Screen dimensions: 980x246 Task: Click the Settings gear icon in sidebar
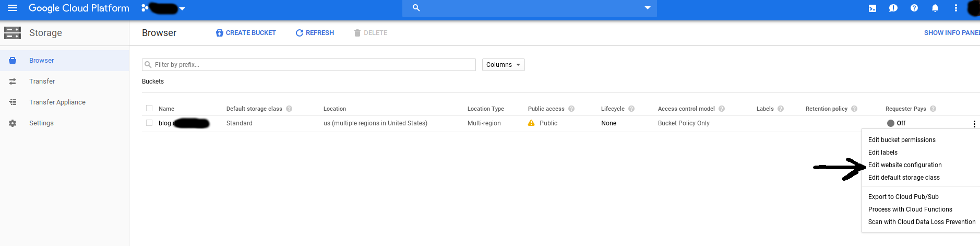click(13, 123)
